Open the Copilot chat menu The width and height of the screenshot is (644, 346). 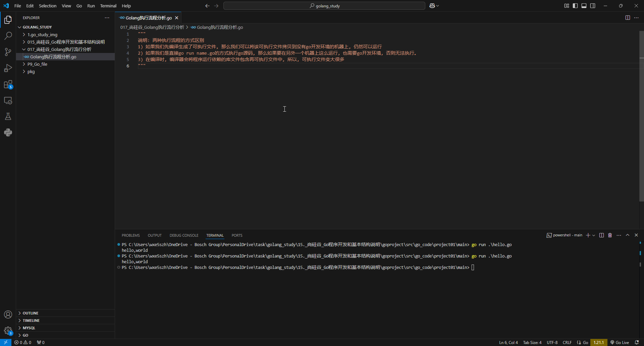(x=434, y=6)
